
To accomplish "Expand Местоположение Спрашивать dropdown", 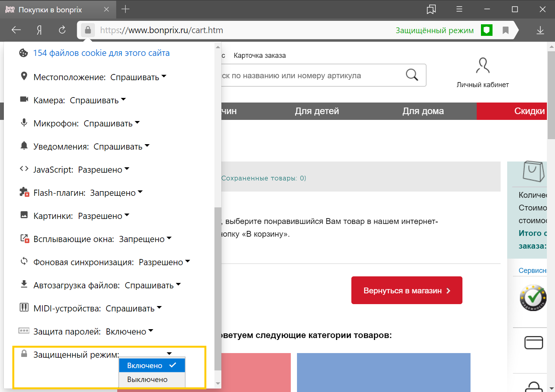I will point(138,77).
